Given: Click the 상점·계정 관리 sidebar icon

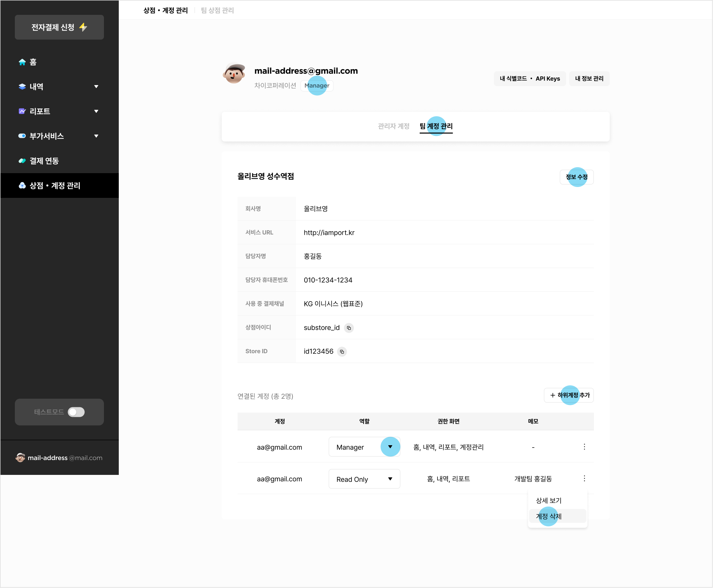Looking at the screenshot, I should coord(21,185).
